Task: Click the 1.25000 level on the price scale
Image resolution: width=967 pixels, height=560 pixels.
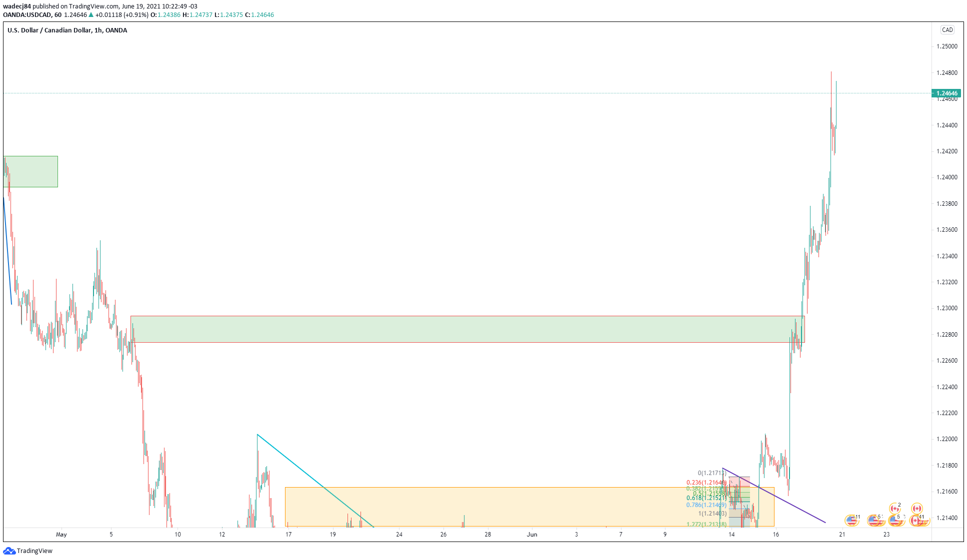Action: click(946, 46)
